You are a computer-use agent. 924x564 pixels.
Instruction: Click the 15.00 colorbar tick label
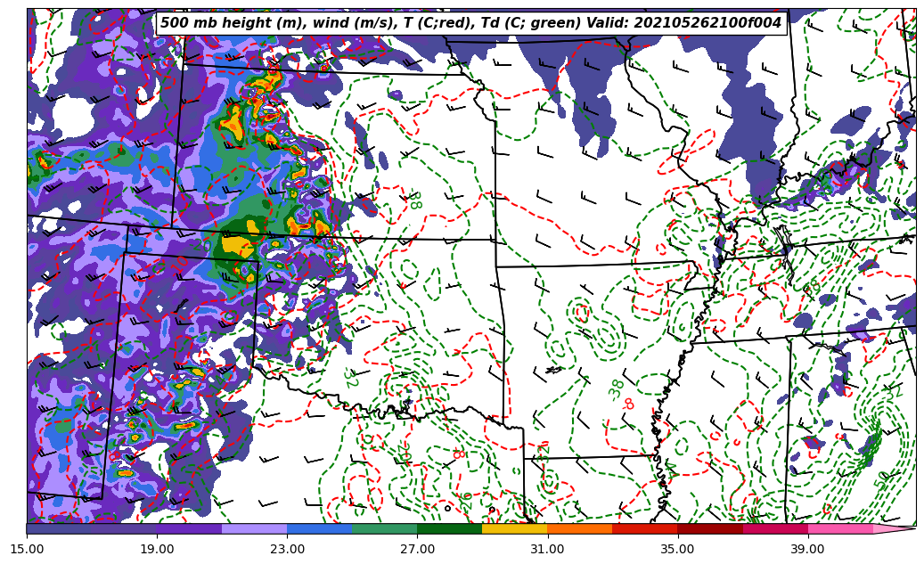27,549
